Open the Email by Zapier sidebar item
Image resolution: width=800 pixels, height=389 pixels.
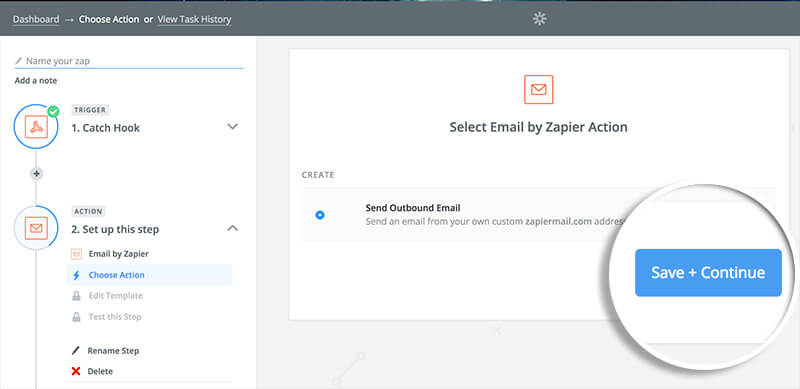pyautogui.click(x=149, y=254)
